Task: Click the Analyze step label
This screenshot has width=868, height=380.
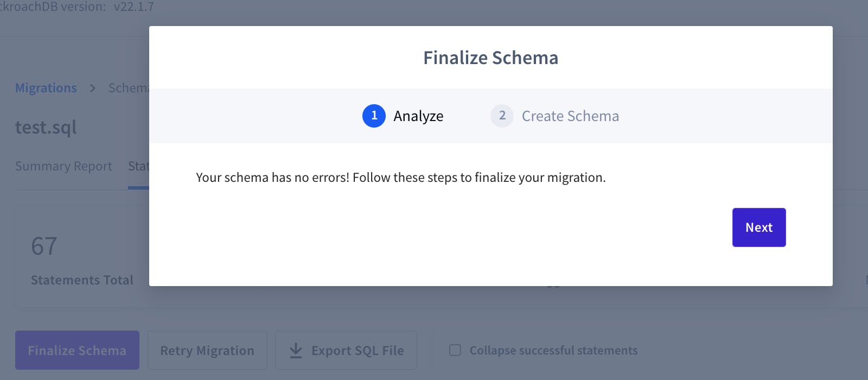Action: click(418, 116)
